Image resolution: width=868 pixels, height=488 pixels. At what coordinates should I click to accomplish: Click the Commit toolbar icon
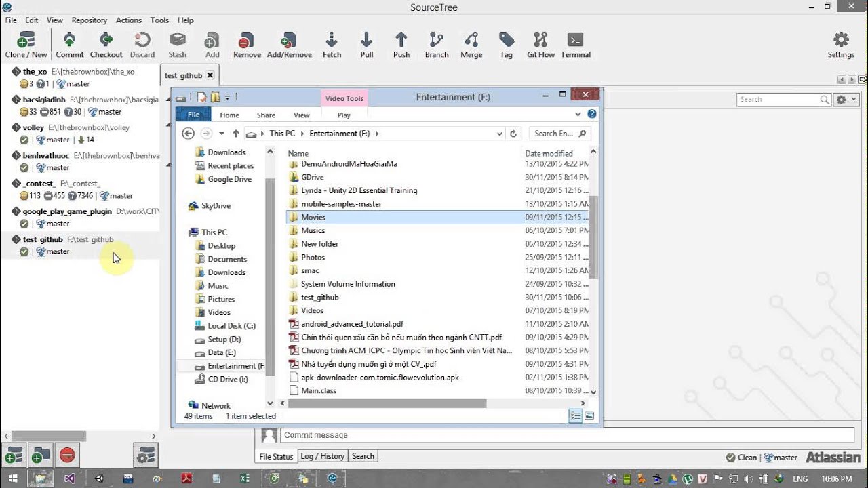(69, 45)
